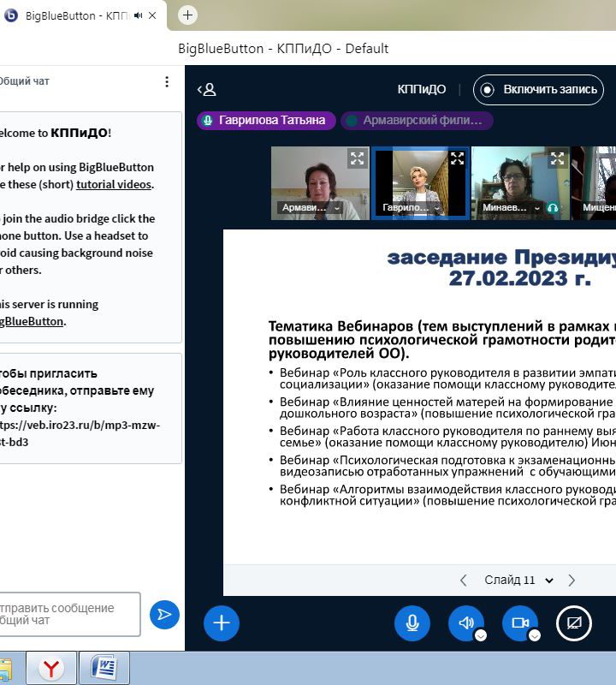This screenshot has width=616, height=685.
Task: Expand the camera device options chevron
Action: point(535,635)
